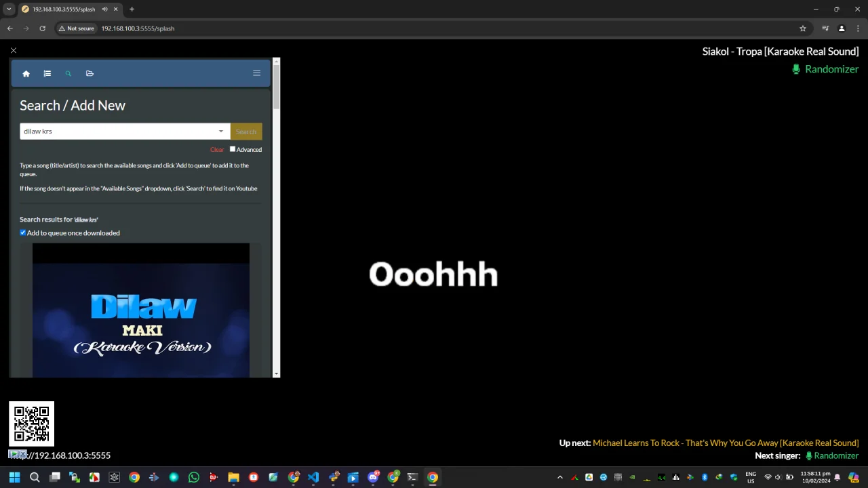
Task: Close the 192.168.100.3:5555/splash tab
Action: (x=115, y=9)
